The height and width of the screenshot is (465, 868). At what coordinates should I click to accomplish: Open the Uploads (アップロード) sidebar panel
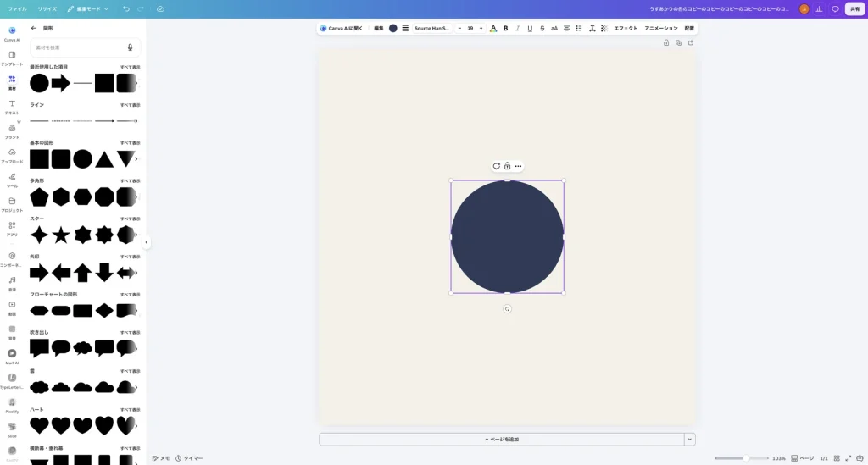pos(12,155)
